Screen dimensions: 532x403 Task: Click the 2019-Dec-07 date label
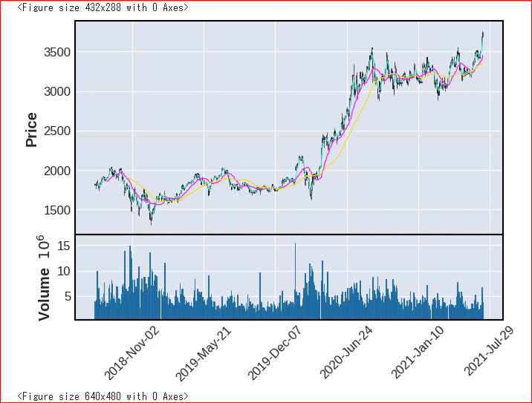[274, 353]
